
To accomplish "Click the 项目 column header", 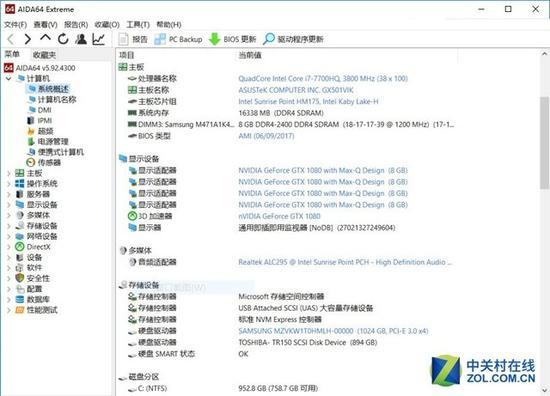I will point(127,55).
